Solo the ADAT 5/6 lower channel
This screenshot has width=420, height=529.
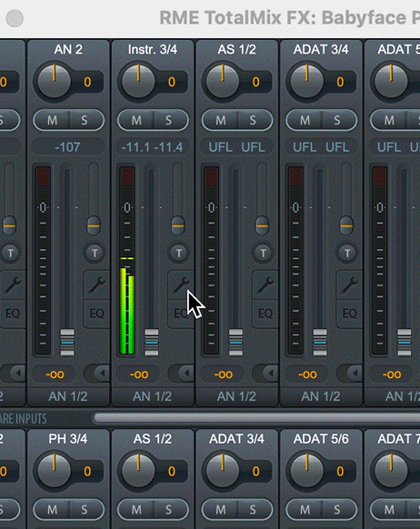pos(337,510)
